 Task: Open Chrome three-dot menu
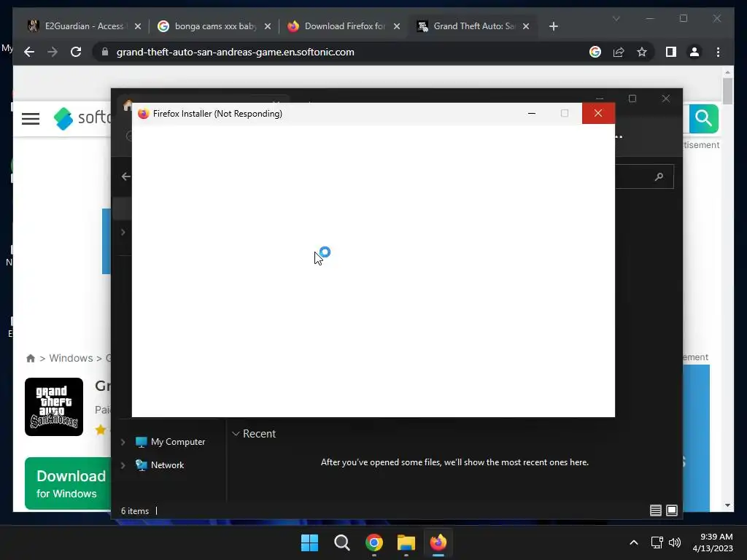[x=718, y=52]
